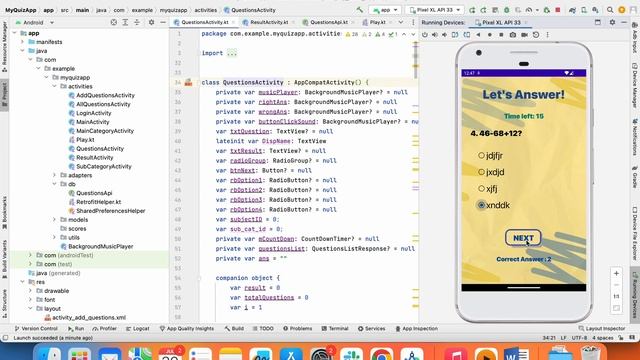Collapse the activities package
The height and width of the screenshot is (360, 640).
point(54,87)
